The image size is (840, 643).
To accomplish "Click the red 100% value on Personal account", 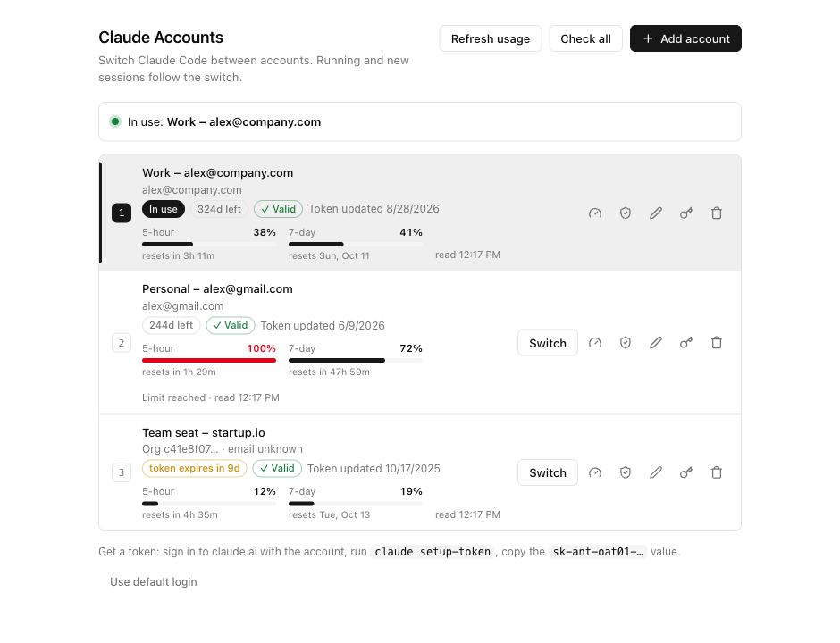I will [262, 348].
